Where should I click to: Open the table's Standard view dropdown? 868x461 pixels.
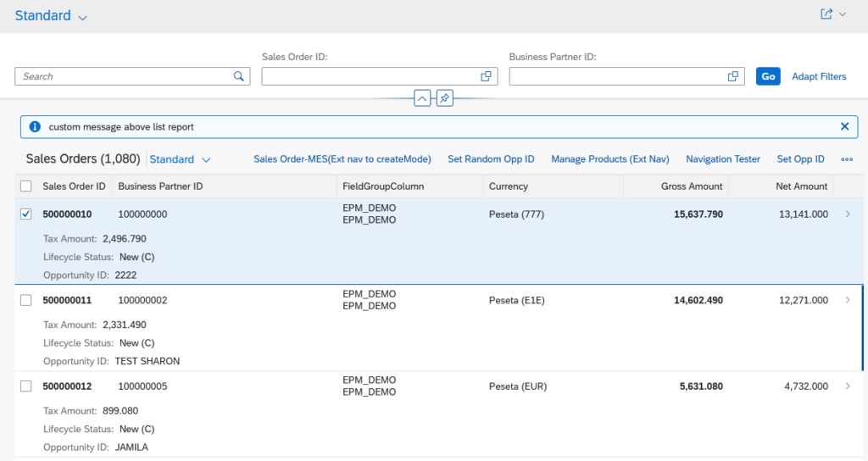tap(206, 159)
